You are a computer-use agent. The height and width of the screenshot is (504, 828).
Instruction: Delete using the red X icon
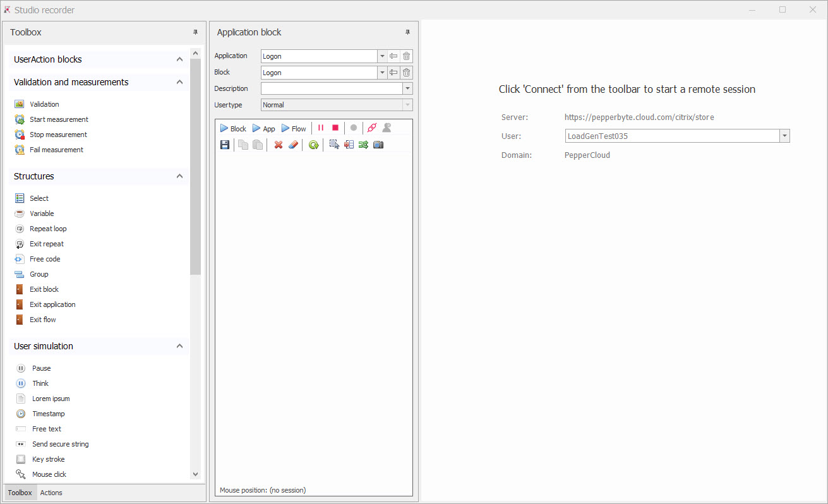click(x=278, y=145)
